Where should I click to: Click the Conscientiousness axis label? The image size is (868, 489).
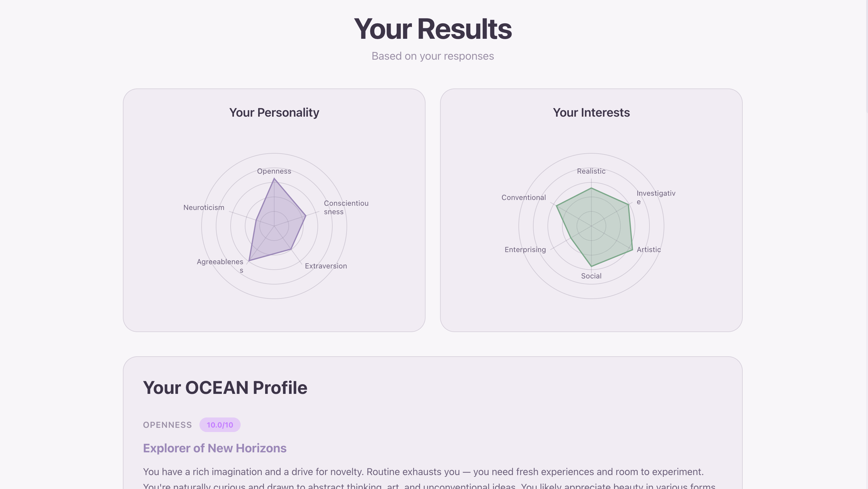pyautogui.click(x=346, y=208)
